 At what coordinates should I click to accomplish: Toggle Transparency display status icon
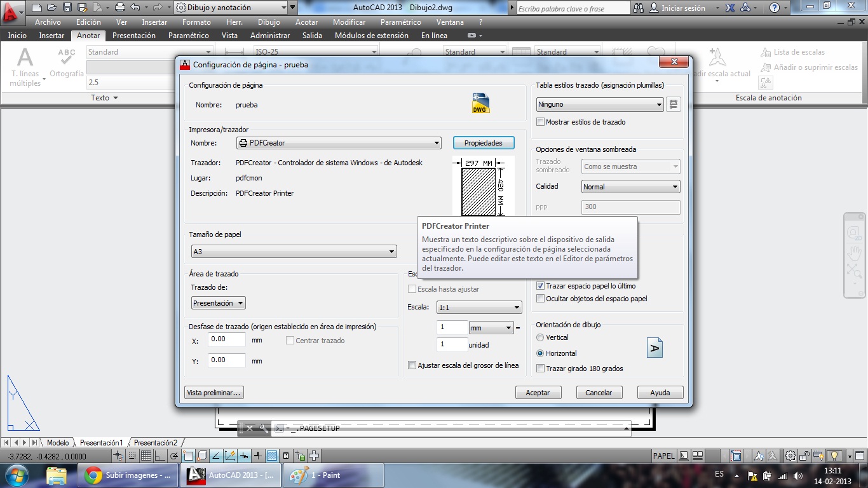click(271, 456)
